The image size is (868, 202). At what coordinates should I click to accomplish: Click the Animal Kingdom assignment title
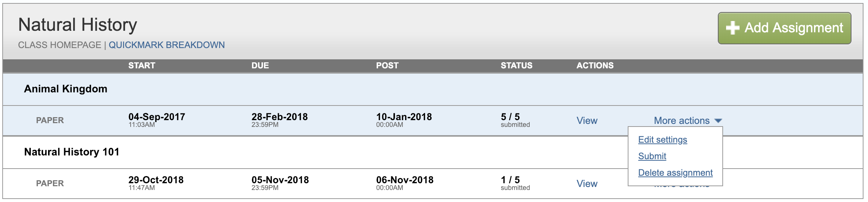tap(66, 89)
